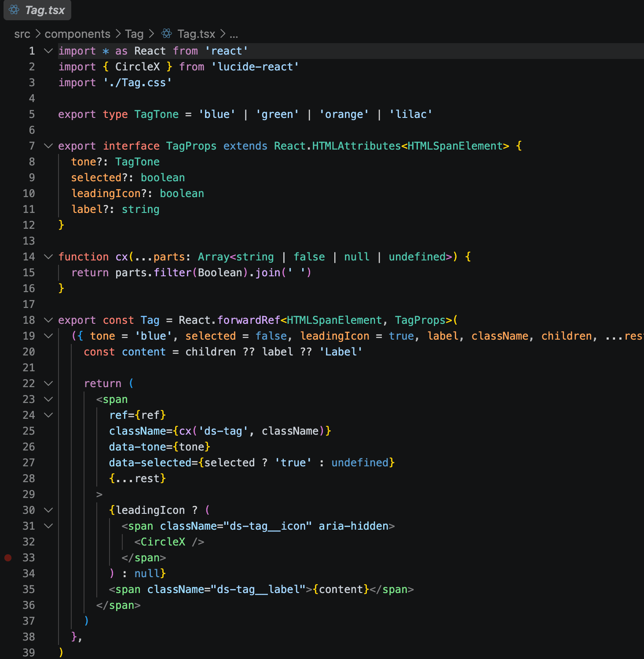Collapse the fold at line 1 imports
The image size is (644, 659).
48,51
